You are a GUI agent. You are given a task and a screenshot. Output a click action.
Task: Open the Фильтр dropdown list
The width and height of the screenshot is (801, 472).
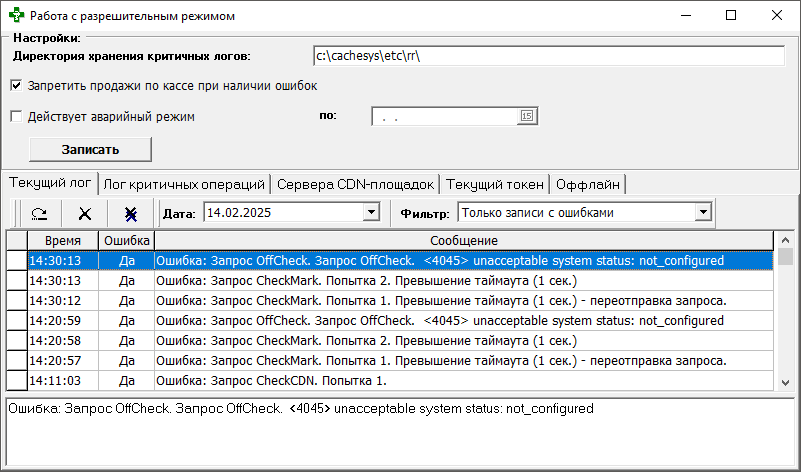(x=703, y=212)
